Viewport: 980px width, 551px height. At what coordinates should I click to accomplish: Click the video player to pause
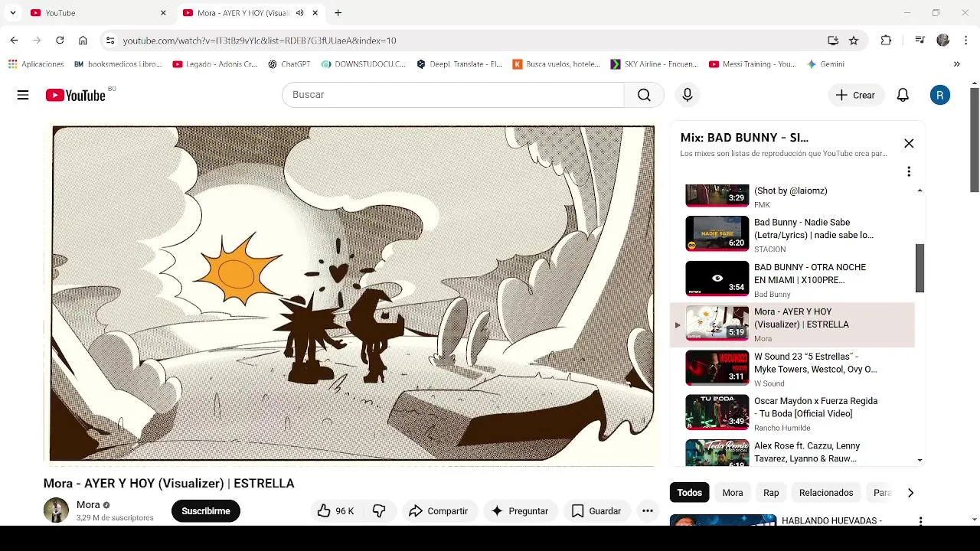352,295
